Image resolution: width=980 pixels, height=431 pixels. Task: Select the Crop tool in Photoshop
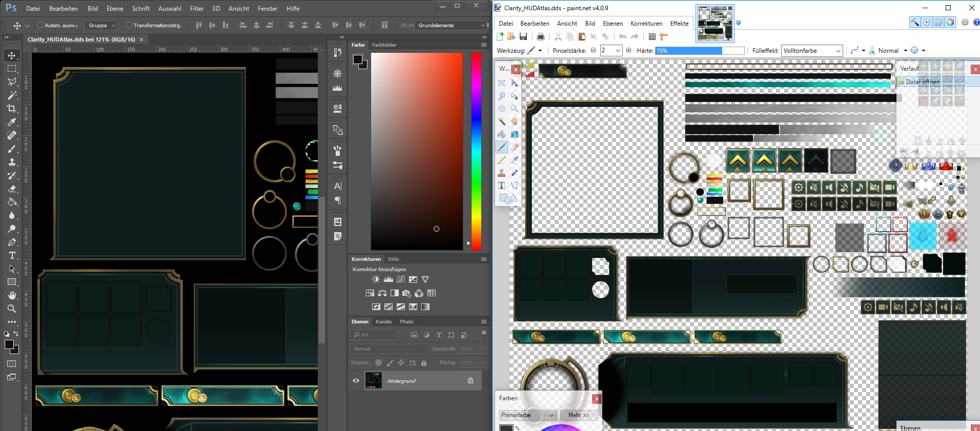[12, 109]
